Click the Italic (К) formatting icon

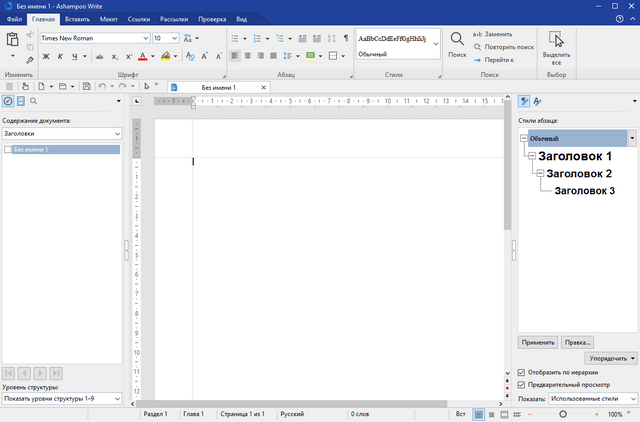(59, 56)
